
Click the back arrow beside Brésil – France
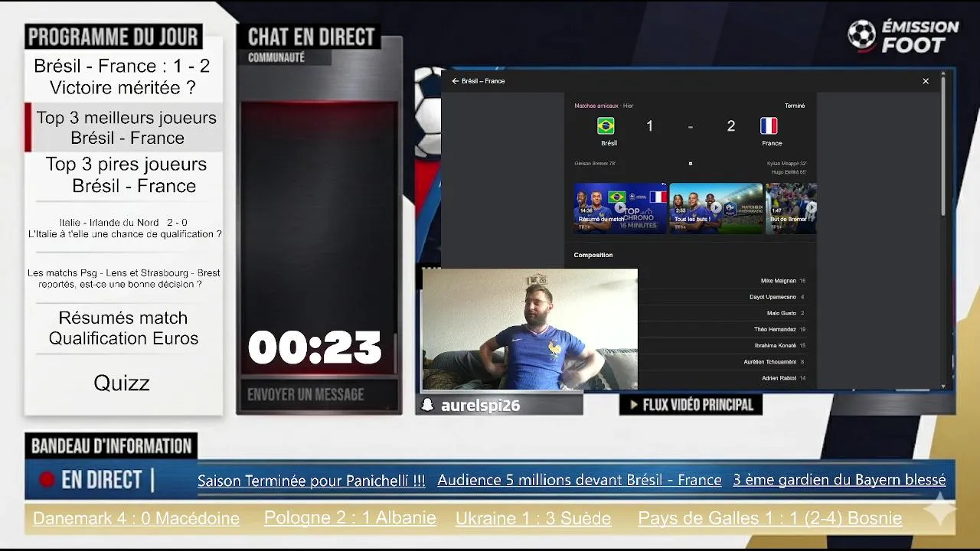(455, 81)
